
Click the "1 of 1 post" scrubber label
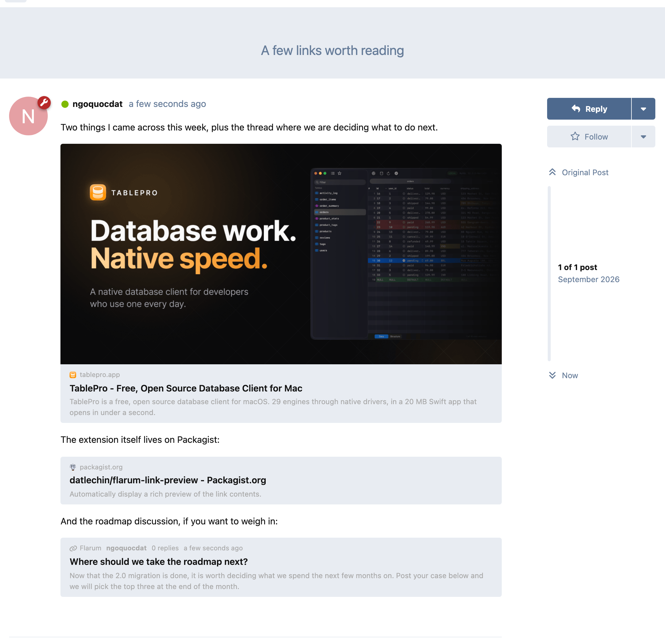click(577, 267)
